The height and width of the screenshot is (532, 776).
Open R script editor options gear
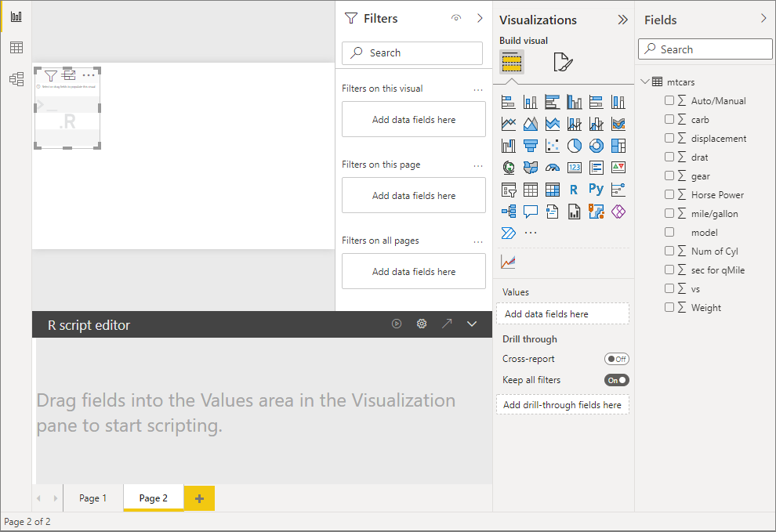422,324
